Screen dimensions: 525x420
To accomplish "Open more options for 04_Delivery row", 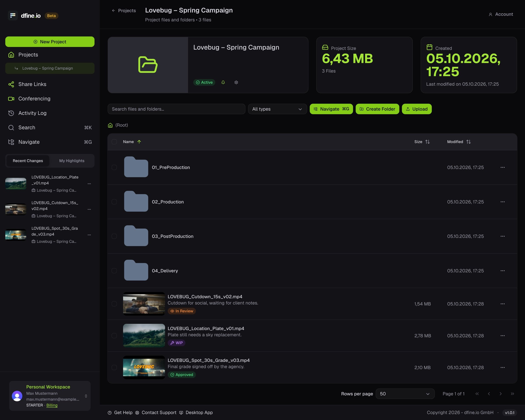I will coord(503,271).
